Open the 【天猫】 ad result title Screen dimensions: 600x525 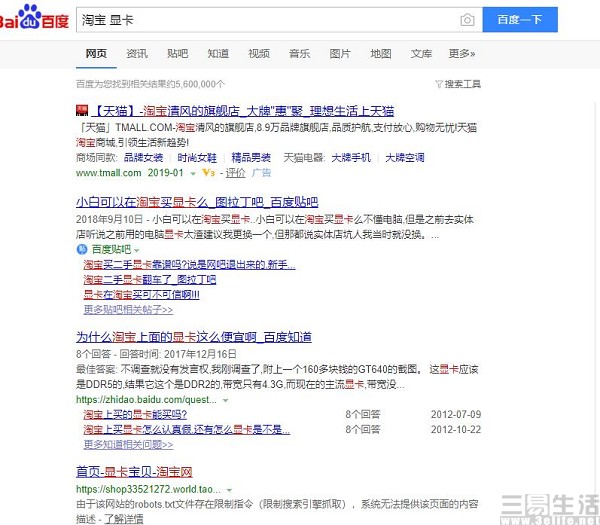coord(243,111)
